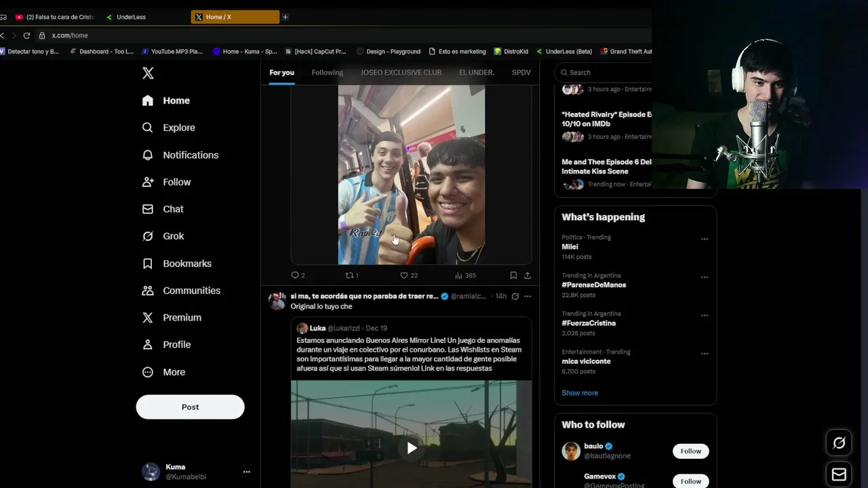868x488 pixels.
Task: Click the repost icon with 1 repost
Action: (351, 275)
